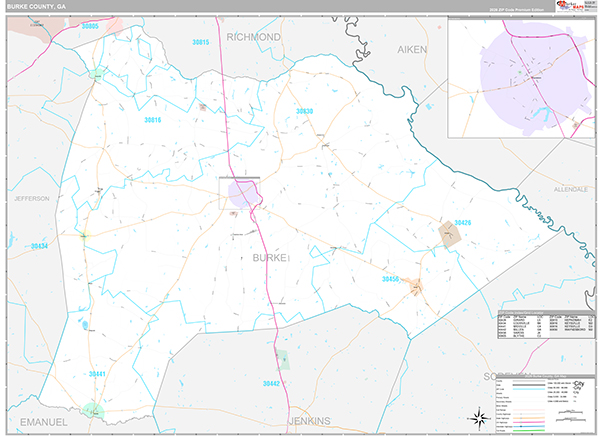Click the RICHMOND county label
Screen dimensions: 600x436
[253, 37]
